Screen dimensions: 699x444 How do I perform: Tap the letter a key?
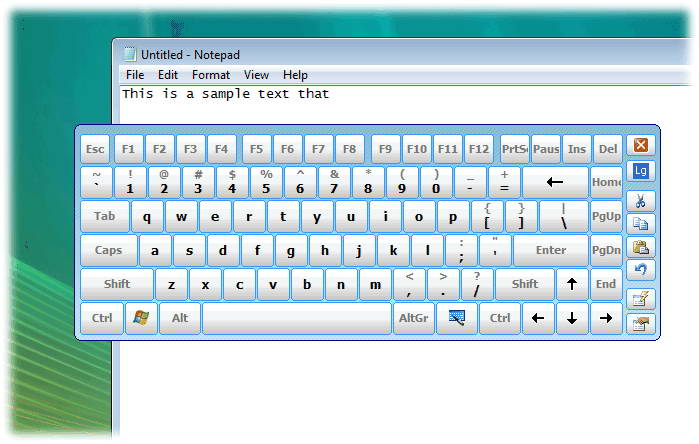155,250
